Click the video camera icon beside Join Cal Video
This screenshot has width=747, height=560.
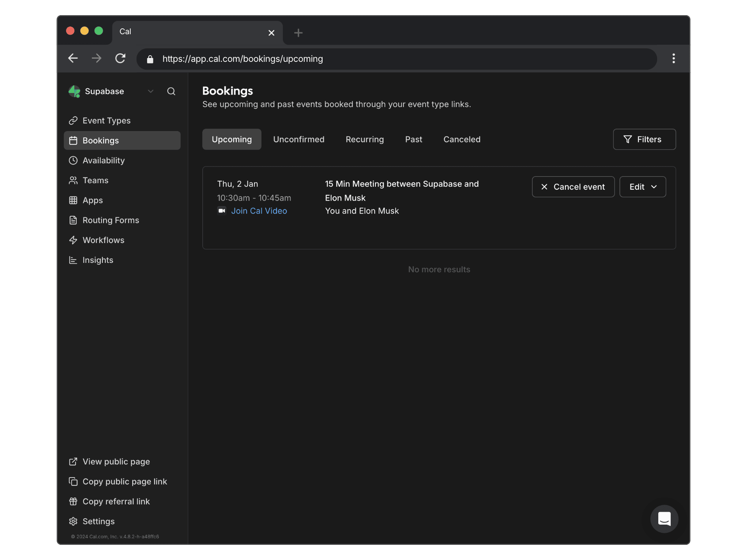pos(222,211)
